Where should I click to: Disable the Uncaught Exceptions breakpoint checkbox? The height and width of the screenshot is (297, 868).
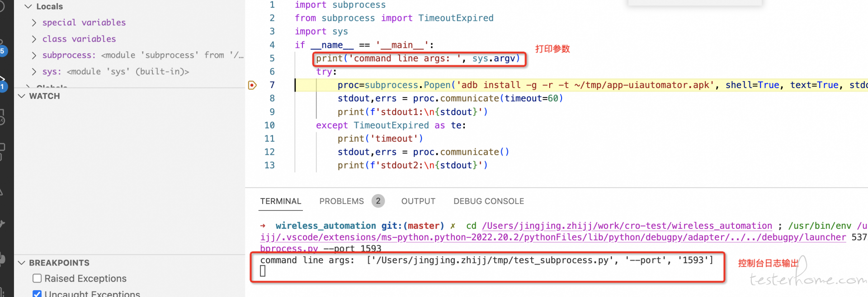[x=37, y=293]
